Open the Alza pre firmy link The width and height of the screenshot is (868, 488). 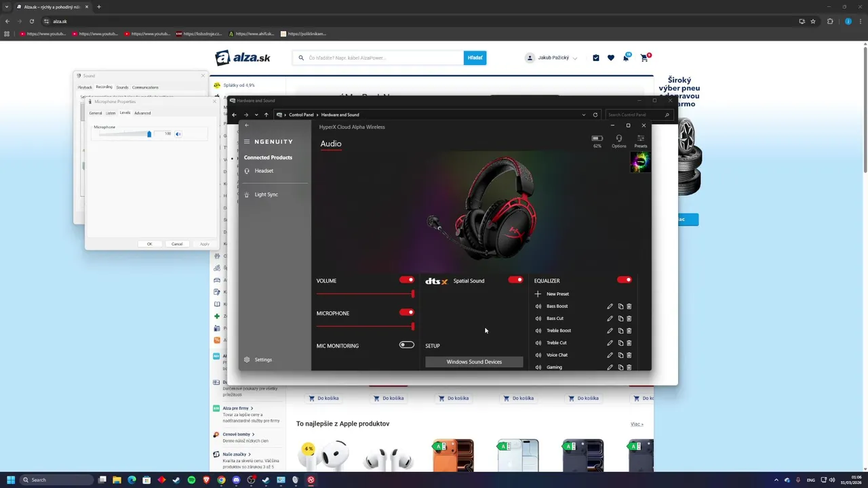tap(238, 408)
